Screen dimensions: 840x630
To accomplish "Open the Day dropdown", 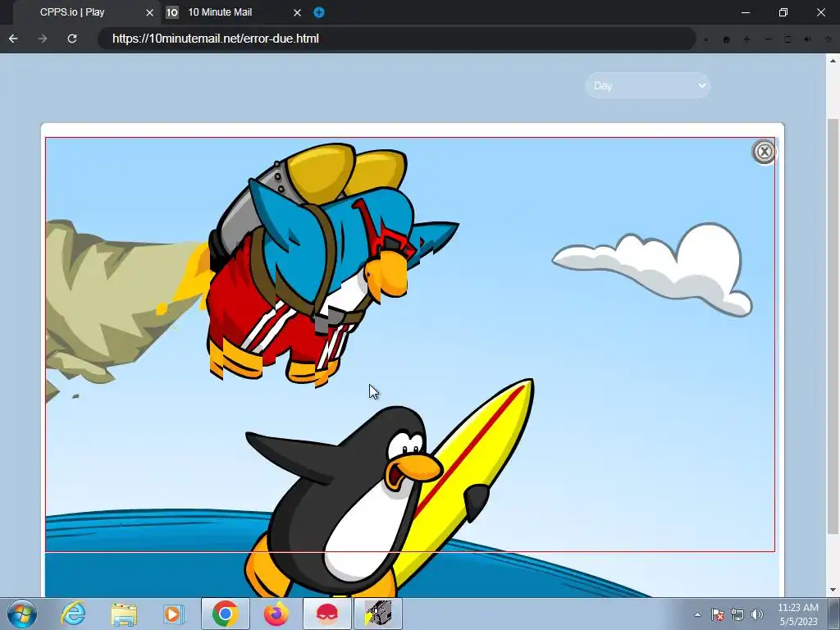I will point(648,85).
